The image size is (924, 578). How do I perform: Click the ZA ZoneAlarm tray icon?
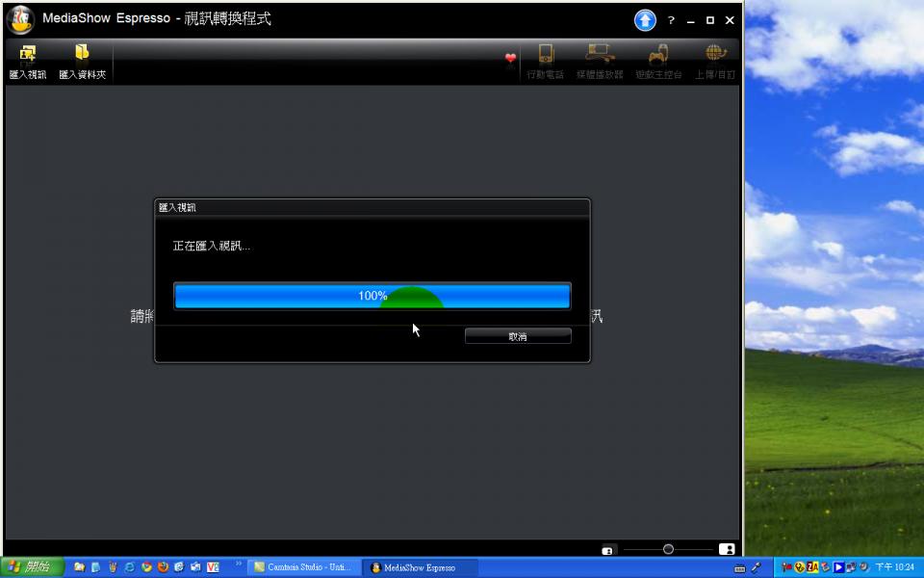[812, 567]
